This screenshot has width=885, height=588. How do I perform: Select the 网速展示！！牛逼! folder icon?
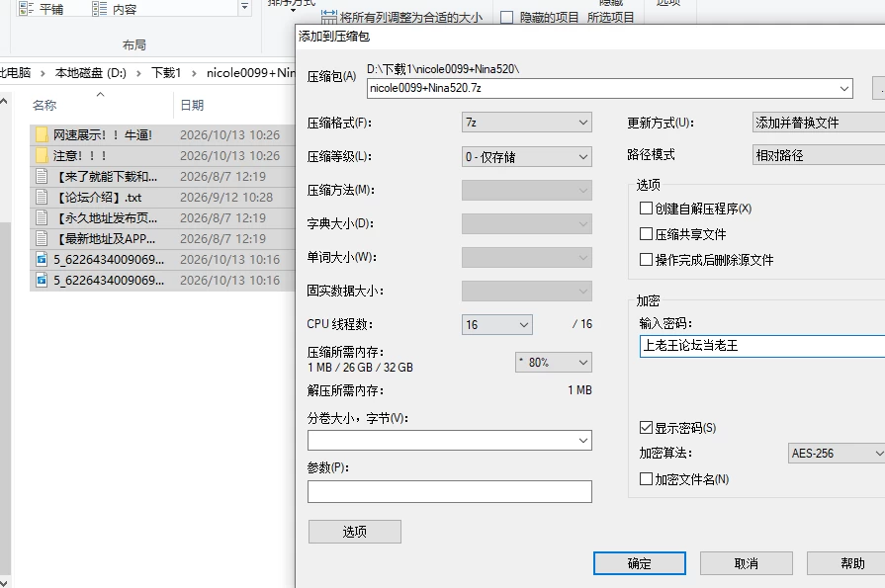[42, 134]
